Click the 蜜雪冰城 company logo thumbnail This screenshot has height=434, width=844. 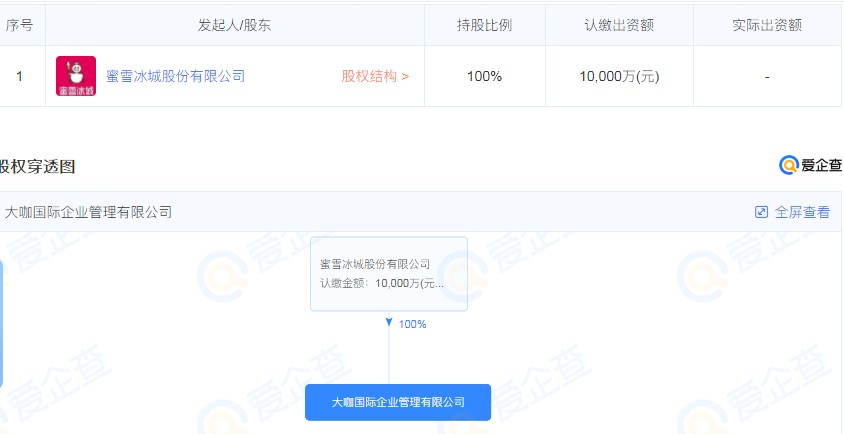[x=76, y=76]
